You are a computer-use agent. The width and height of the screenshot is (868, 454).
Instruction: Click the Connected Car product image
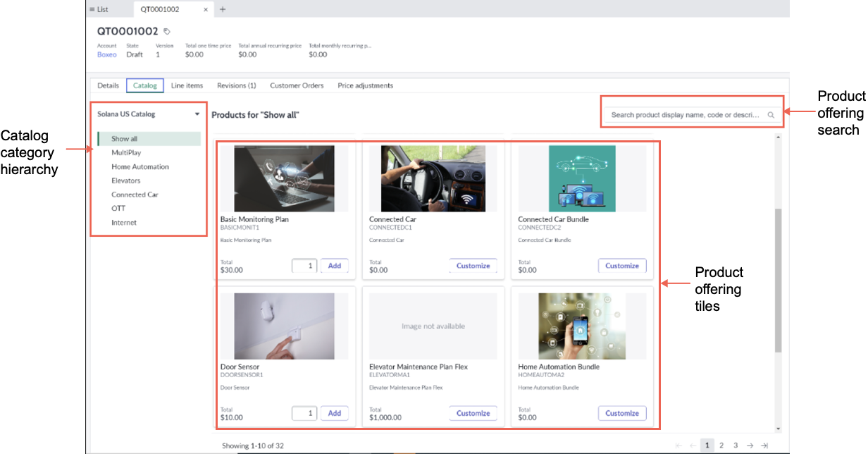click(433, 178)
